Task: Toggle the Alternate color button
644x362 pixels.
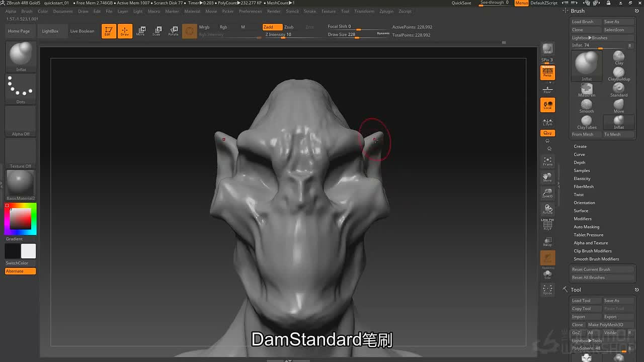Action: 21,271
